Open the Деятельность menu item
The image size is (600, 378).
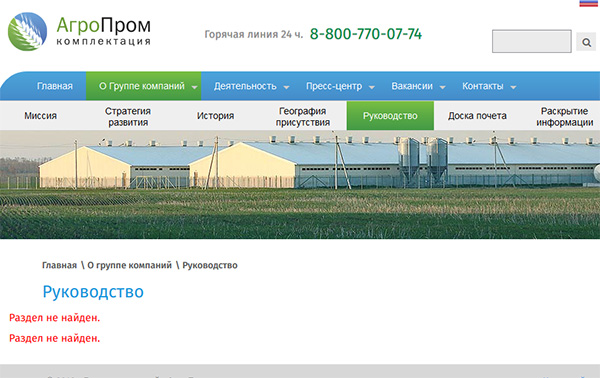coord(245,86)
